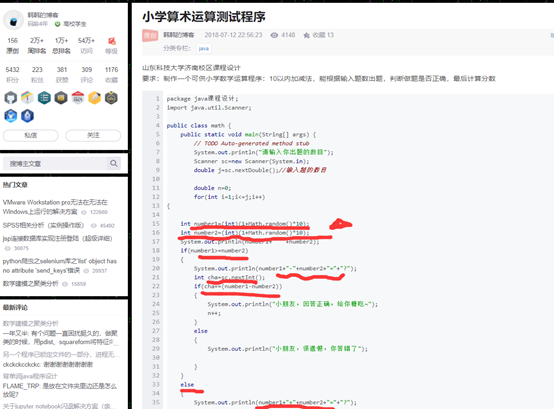Click the blogger profile avatar

[x=13, y=20]
